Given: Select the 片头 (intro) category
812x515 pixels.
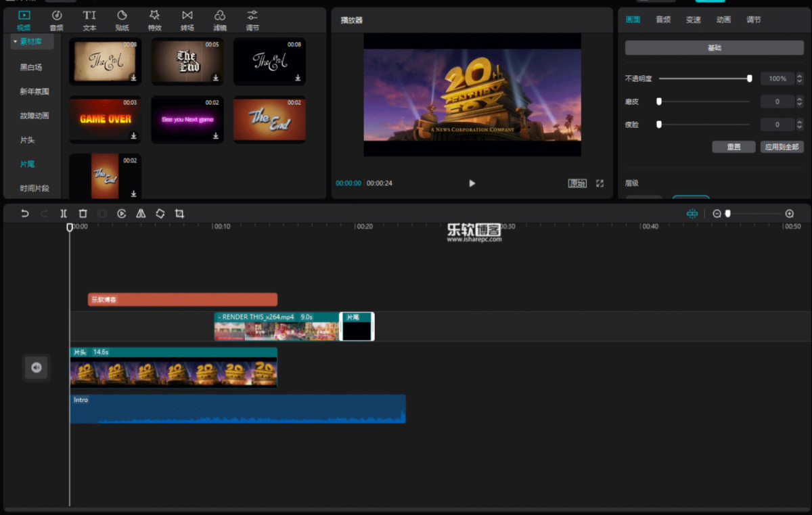Looking at the screenshot, I should click(x=27, y=140).
